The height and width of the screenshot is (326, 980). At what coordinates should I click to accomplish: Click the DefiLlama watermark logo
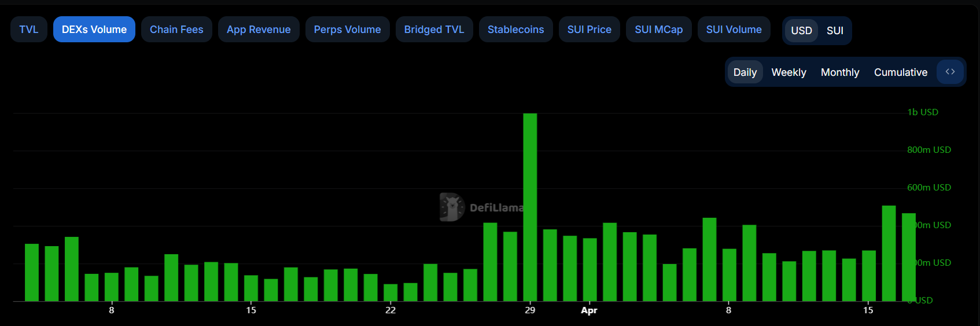452,207
